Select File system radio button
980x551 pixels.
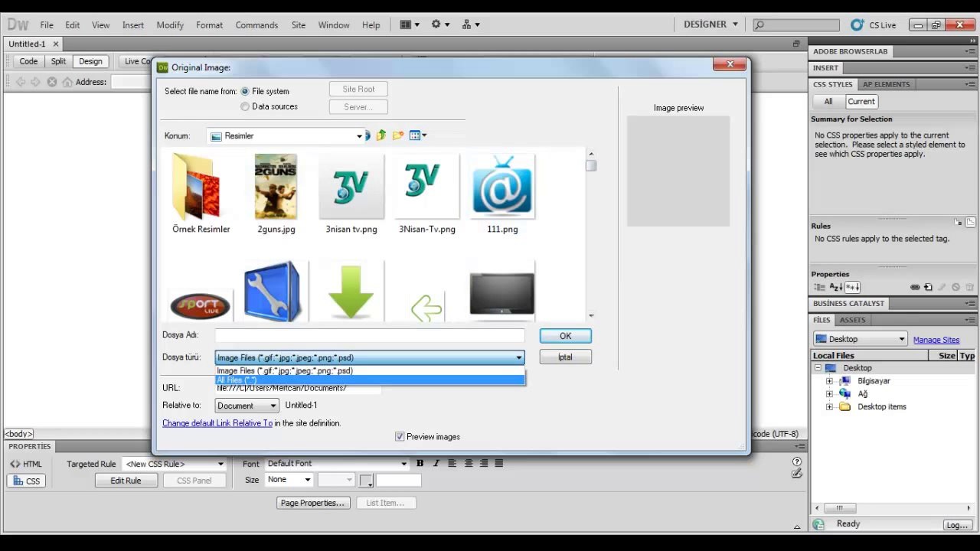click(245, 91)
